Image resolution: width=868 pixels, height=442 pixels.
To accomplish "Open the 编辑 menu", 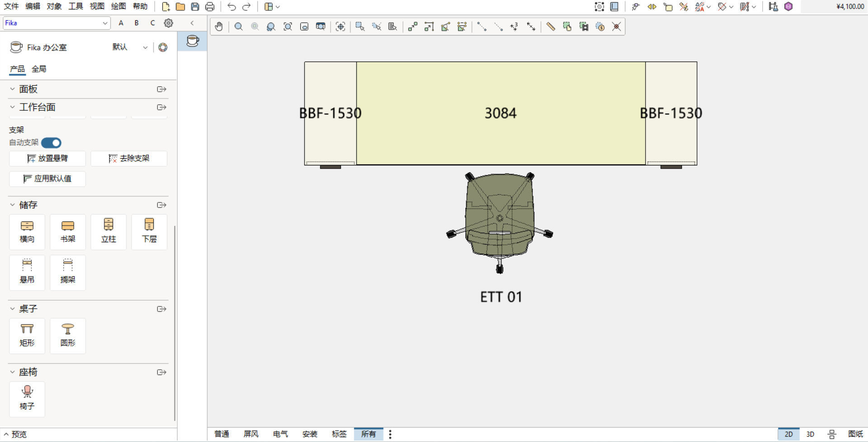I will pyautogui.click(x=33, y=6).
